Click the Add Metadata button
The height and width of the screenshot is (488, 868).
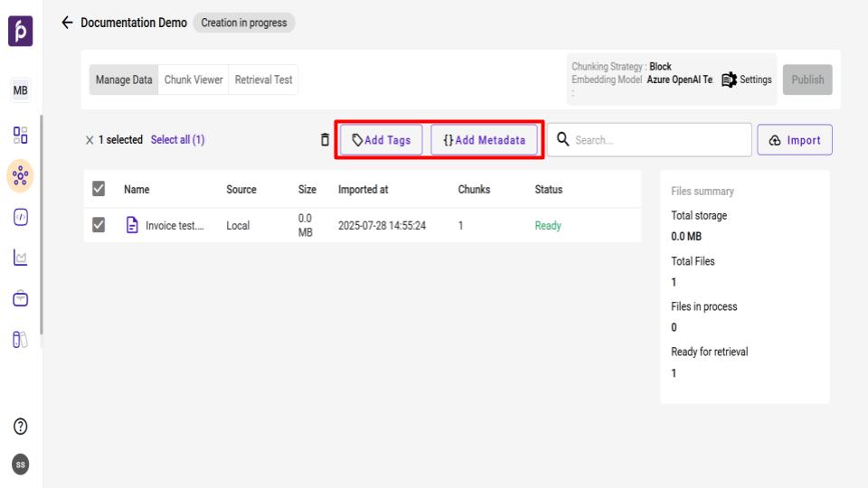tap(484, 140)
